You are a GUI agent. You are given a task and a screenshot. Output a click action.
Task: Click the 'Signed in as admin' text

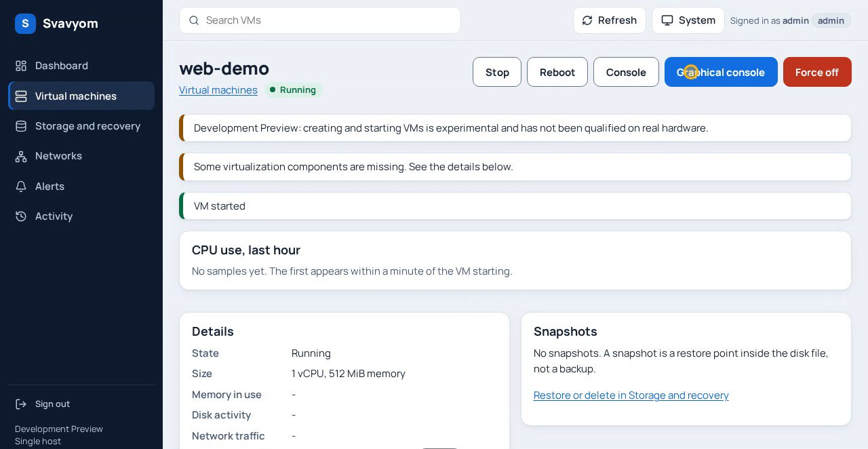[770, 21]
